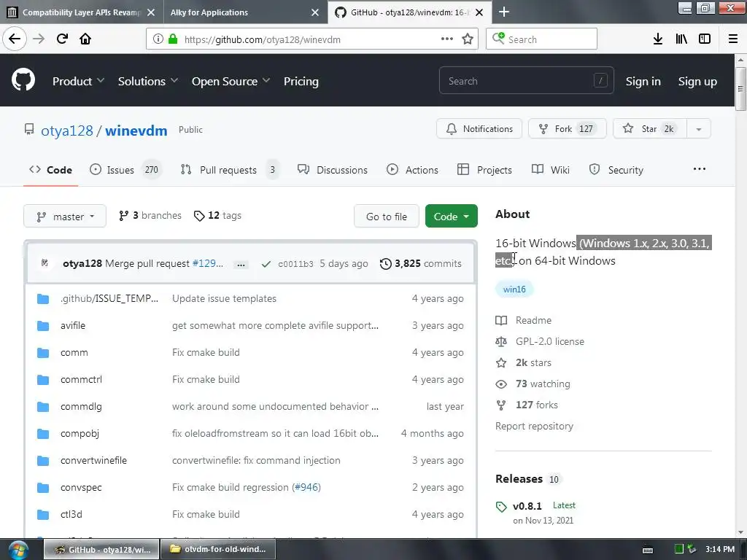Open the Firefox downloads arrow icon
Image resolution: width=747 pixels, height=560 pixels.
tap(658, 39)
